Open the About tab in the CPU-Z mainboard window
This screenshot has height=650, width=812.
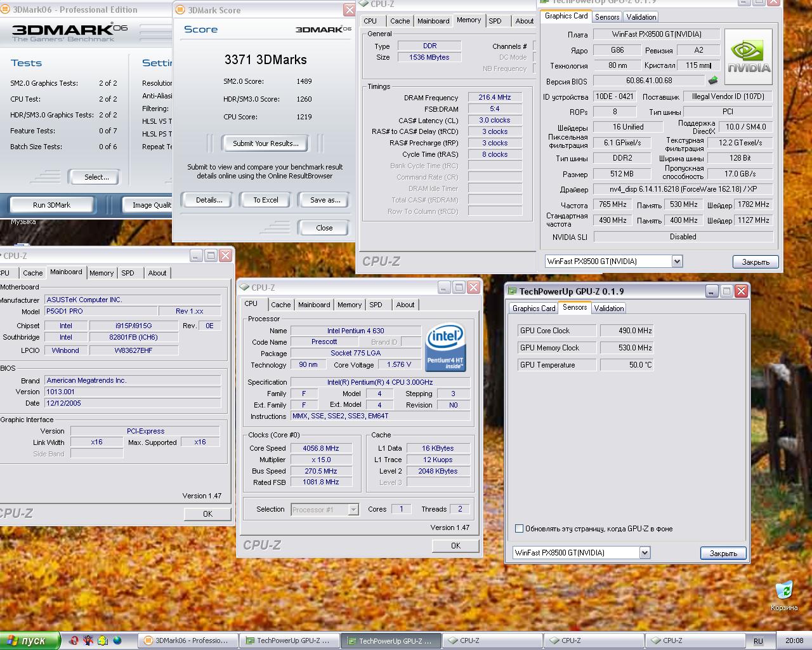(157, 273)
